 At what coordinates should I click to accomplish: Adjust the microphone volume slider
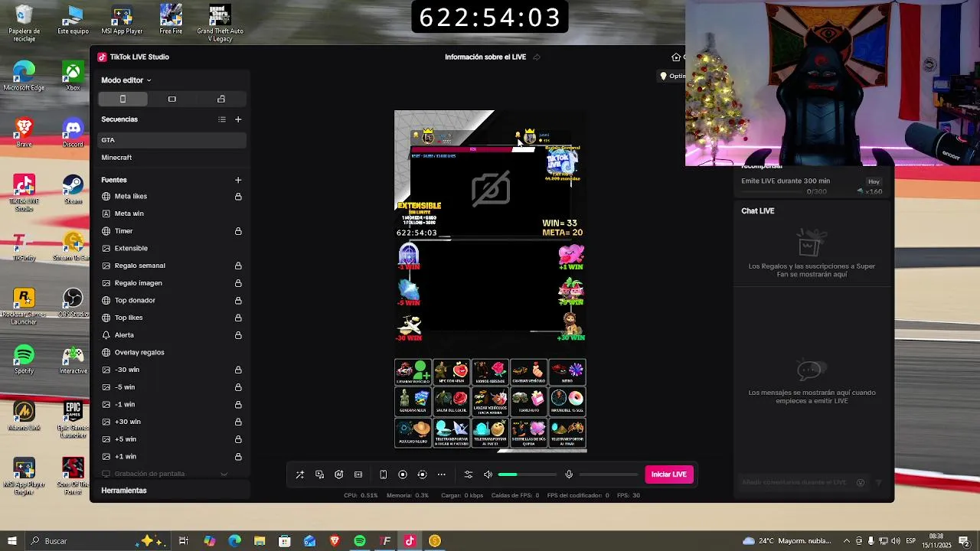tap(608, 474)
